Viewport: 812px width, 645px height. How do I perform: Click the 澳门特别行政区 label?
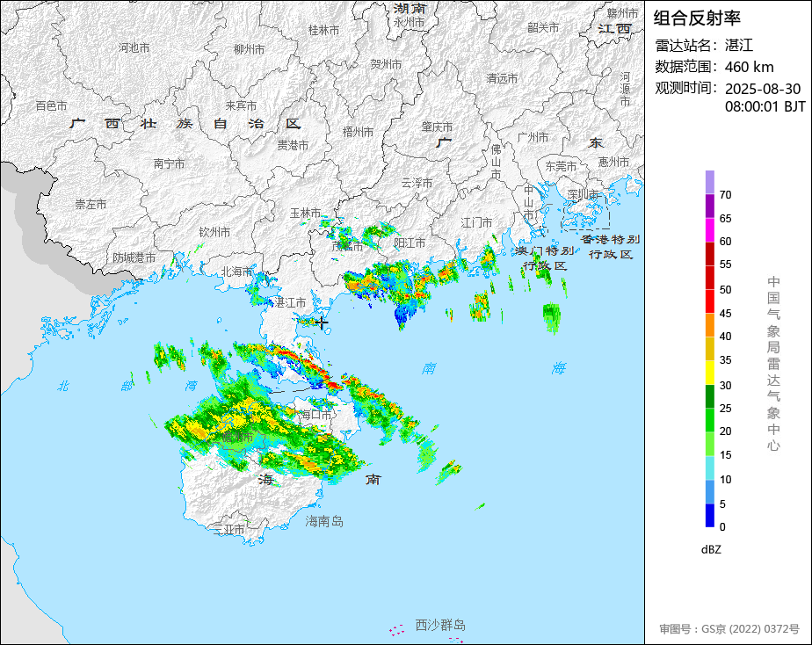click(545, 257)
